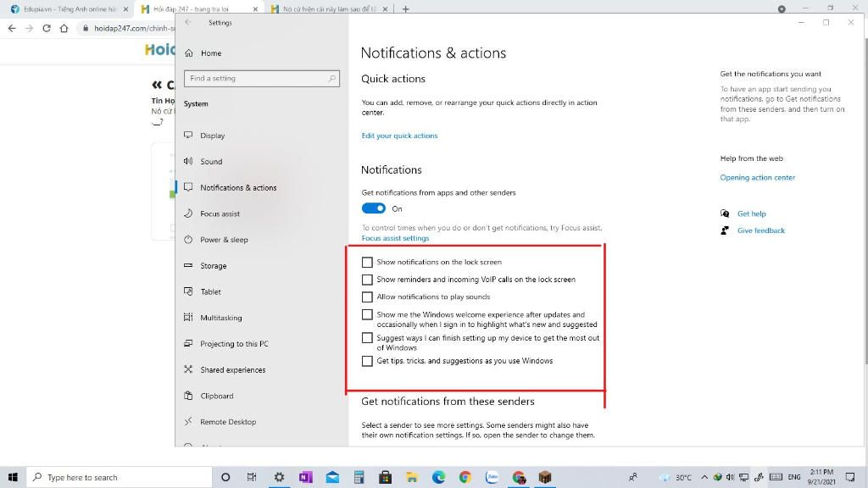The height and width of the screenshot is (488, 868).
Task: Click the browser back arrow
Action: click(12, 28)
